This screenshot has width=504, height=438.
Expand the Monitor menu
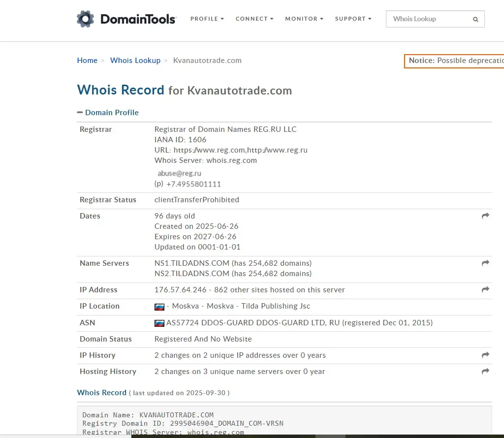[304, 19]
